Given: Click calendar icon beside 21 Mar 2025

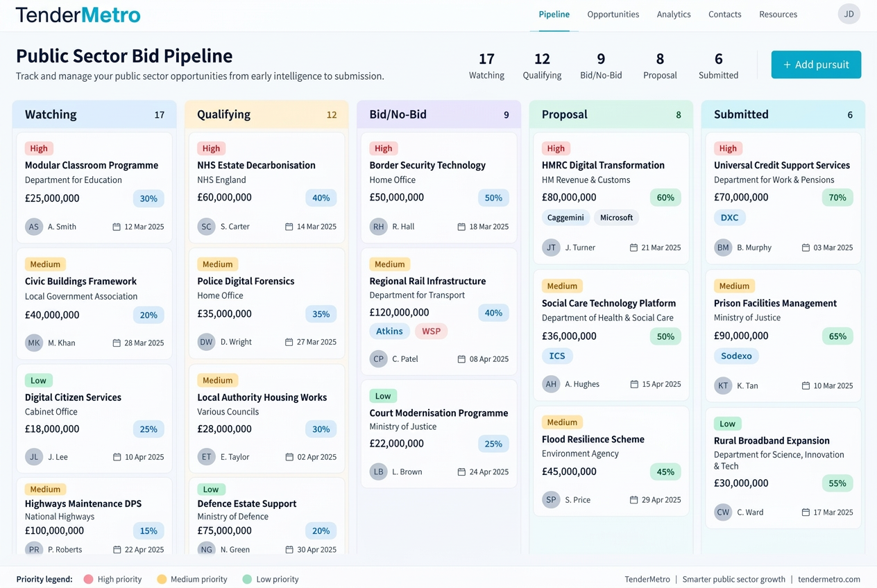Looking at the screenshot, I should [633, 248].
